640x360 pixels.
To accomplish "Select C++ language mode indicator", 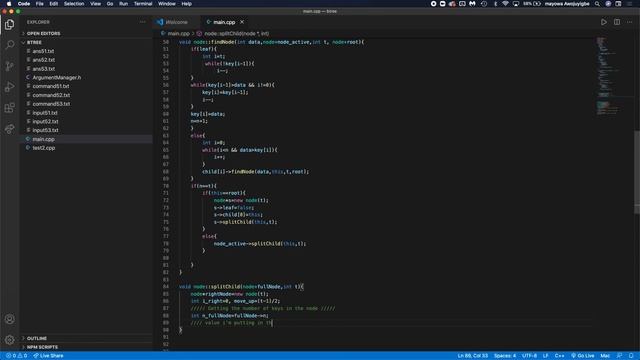I will (559, 356).
